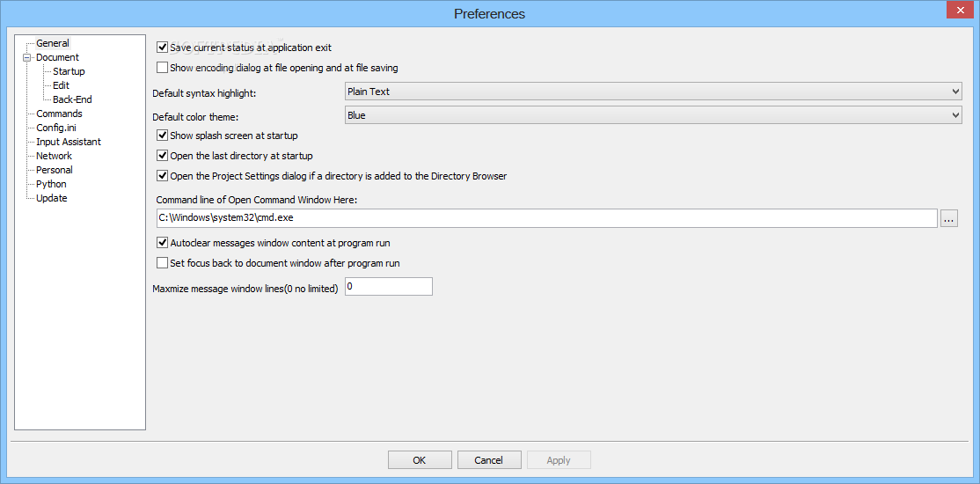Image resolution: width=980 pixels, height=484 pixels.
Task: Click the Maxmize message window lines field
Action: (x=388, y=287)
